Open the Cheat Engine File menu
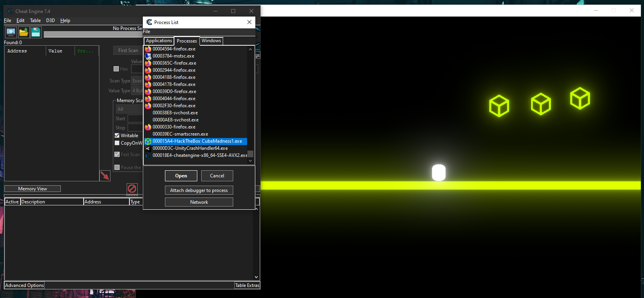644x298 pixels. (7, 20)
